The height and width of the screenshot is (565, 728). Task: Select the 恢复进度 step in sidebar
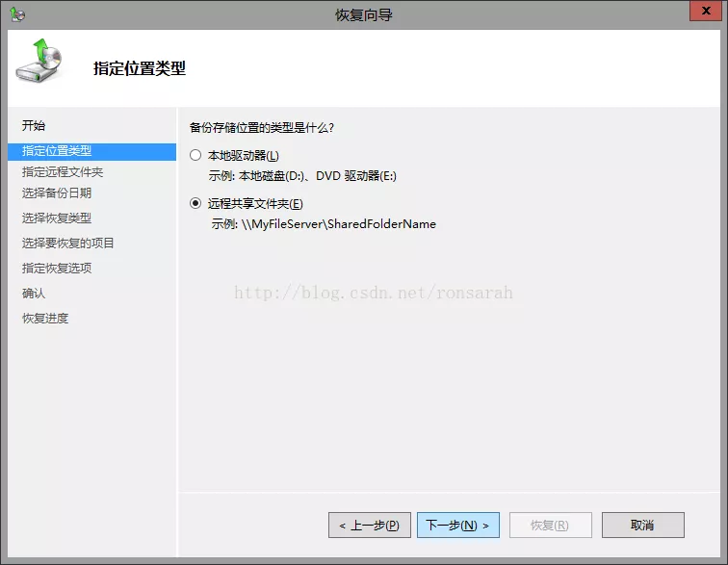pos(45,319)
